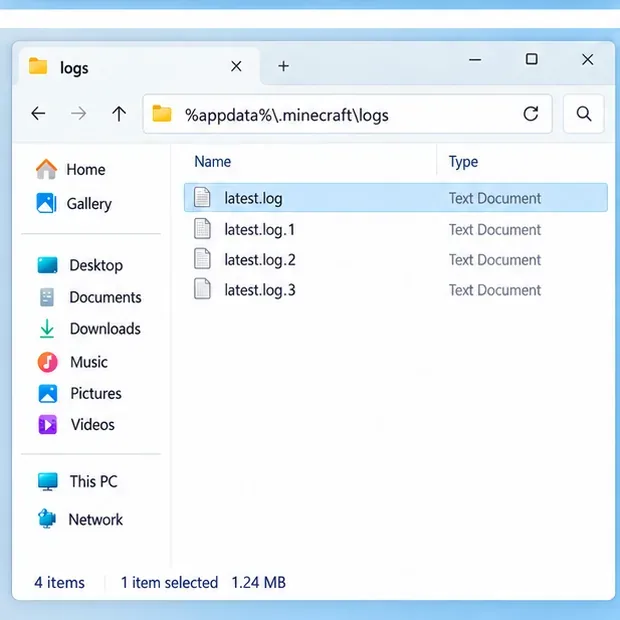620x620 pixels.
Task: Click the latest.log.1 document icon
Action: click(202, 229)
